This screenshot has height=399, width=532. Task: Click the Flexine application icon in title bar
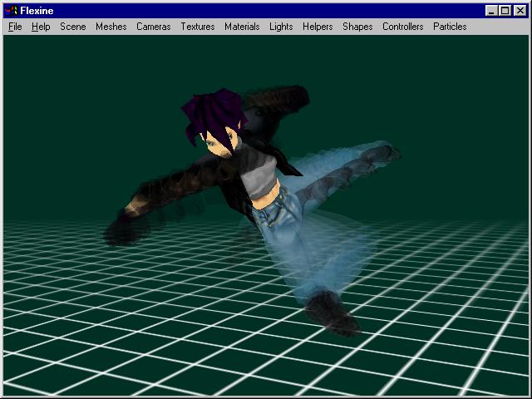click(11, 11)
